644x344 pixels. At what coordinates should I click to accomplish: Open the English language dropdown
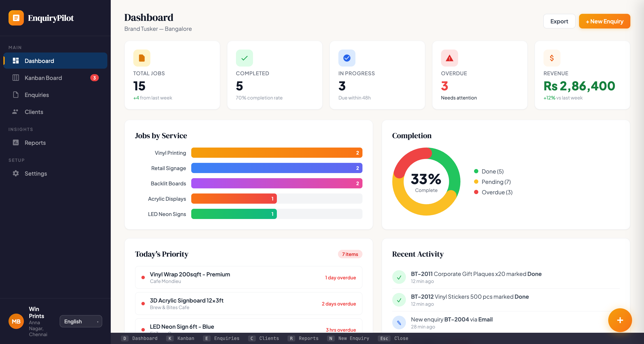coord(80,321)
